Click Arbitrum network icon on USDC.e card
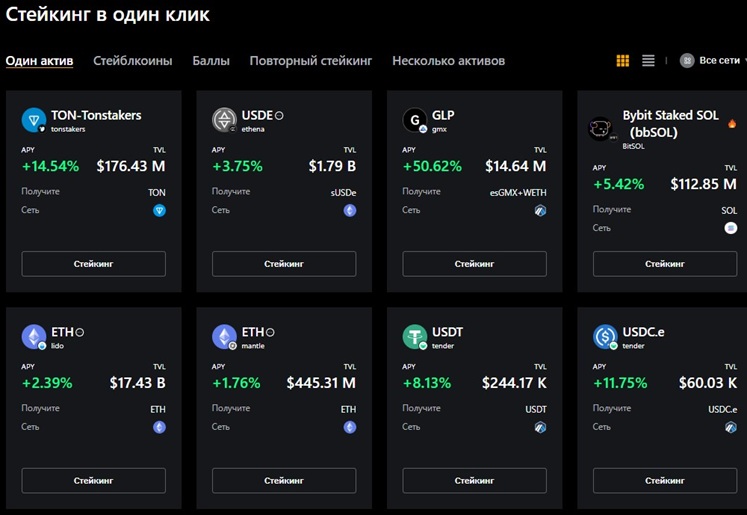Image resolution: width=747 pixels, height=515 pixels. (x=731, y=427)
